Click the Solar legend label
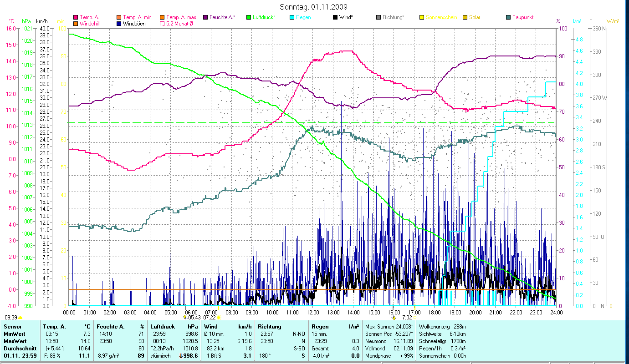This screenshot has width=629, height=364. [474, 17]
